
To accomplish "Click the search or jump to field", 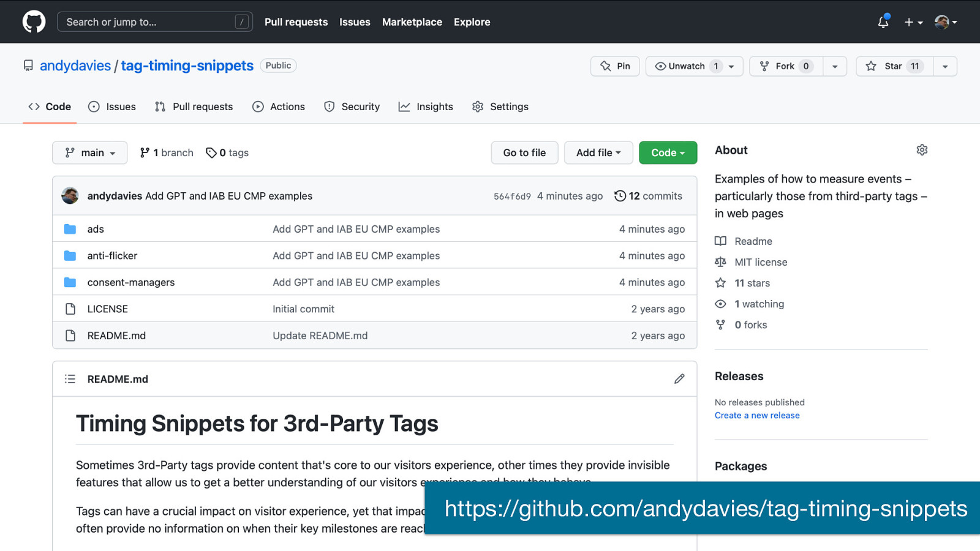I will (x=155, y=22).
